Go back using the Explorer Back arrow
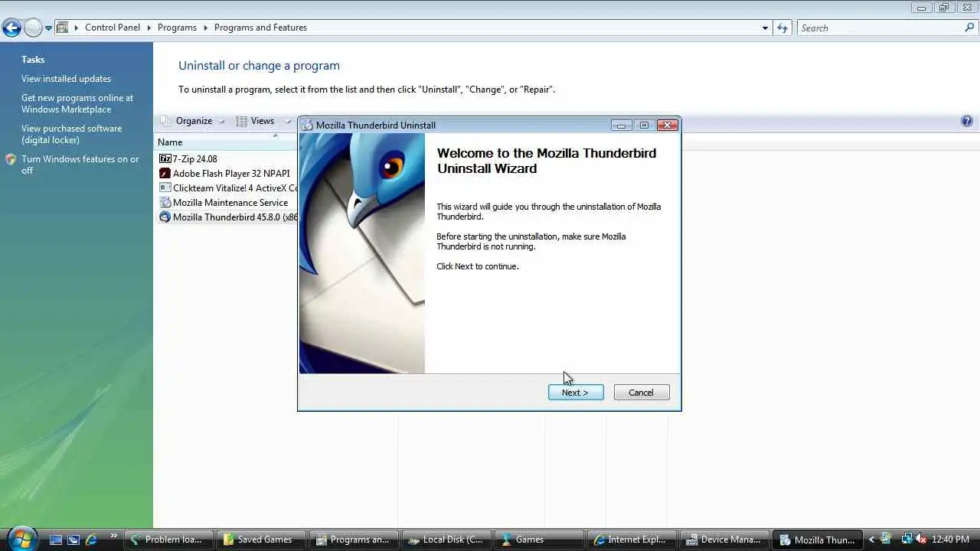This screenshot has width=980, height=551. [11, 28]
